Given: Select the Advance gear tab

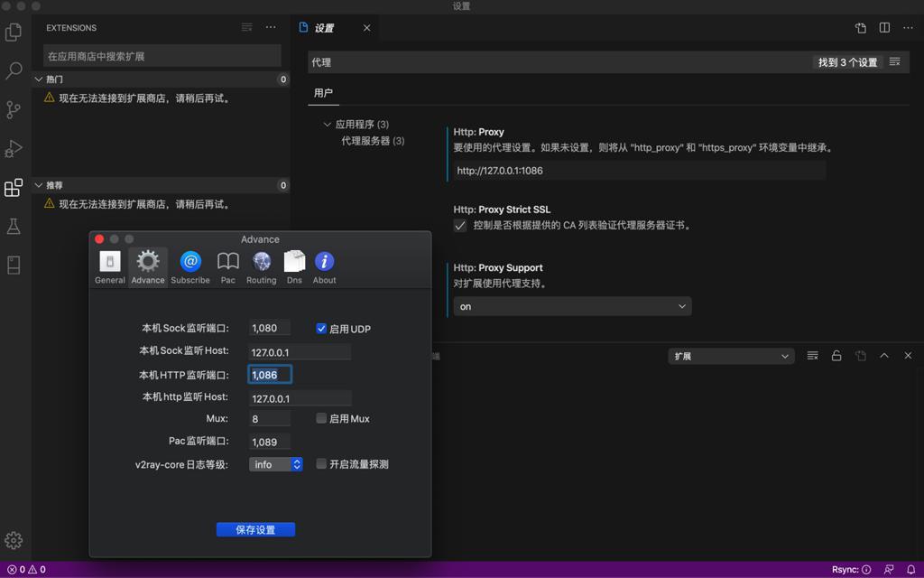Looking at the screenshot, I should [x=148, y=267].
